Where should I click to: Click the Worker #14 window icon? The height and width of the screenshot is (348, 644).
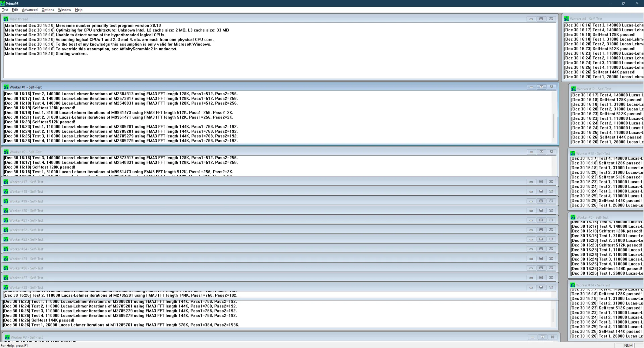[x=573, y=285]
